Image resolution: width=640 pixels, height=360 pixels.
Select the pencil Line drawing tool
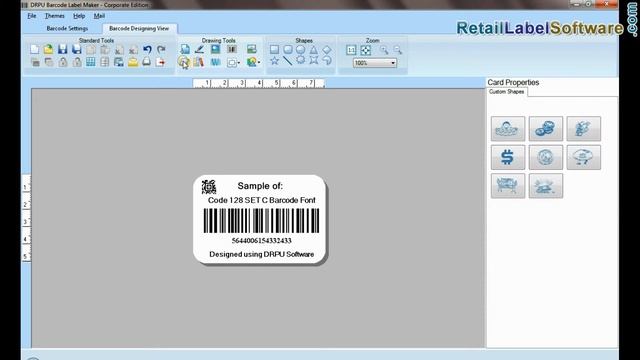pos(199,49)
